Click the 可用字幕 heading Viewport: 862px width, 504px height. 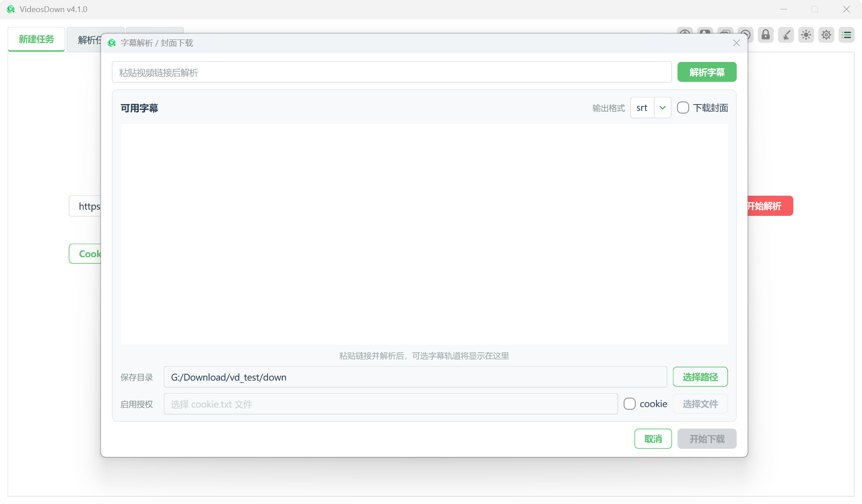click(x=139, y=108)
